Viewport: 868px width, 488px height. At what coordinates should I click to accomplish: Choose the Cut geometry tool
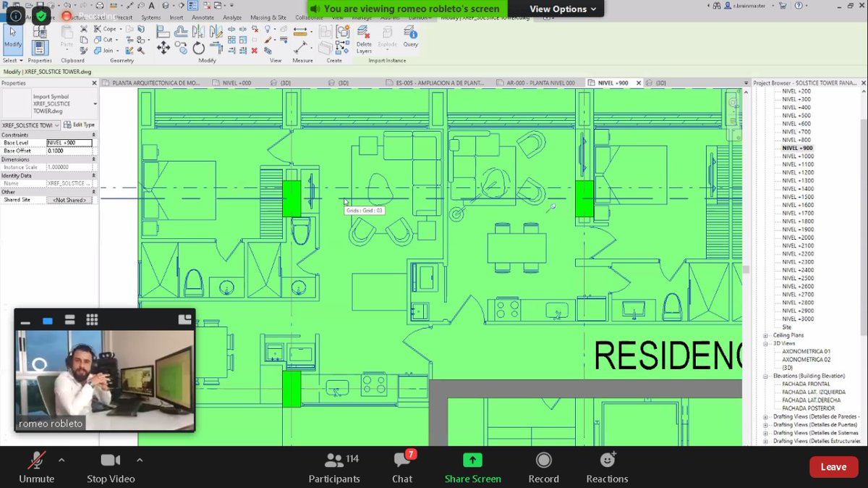[x=103, y=40]
